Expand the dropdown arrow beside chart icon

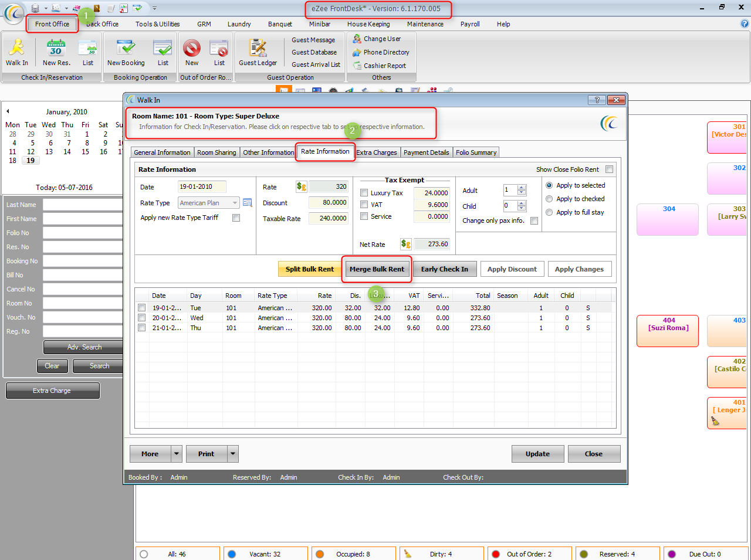coord(66,8)
